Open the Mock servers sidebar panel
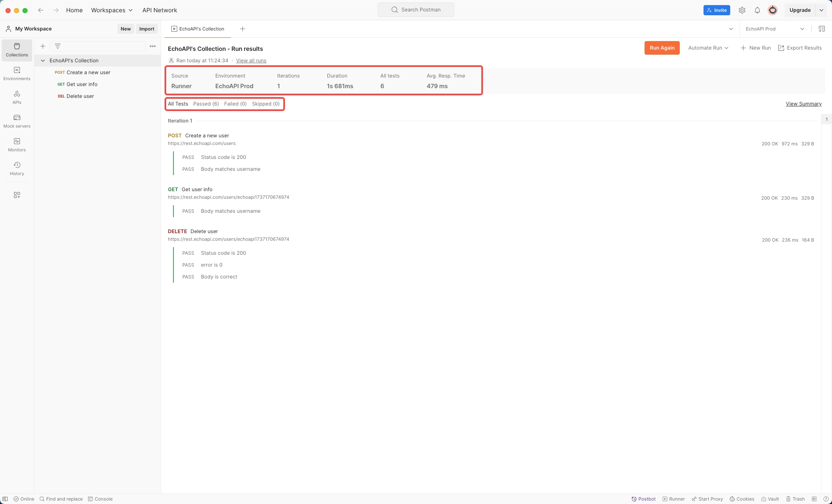 [x=17, y=121]
